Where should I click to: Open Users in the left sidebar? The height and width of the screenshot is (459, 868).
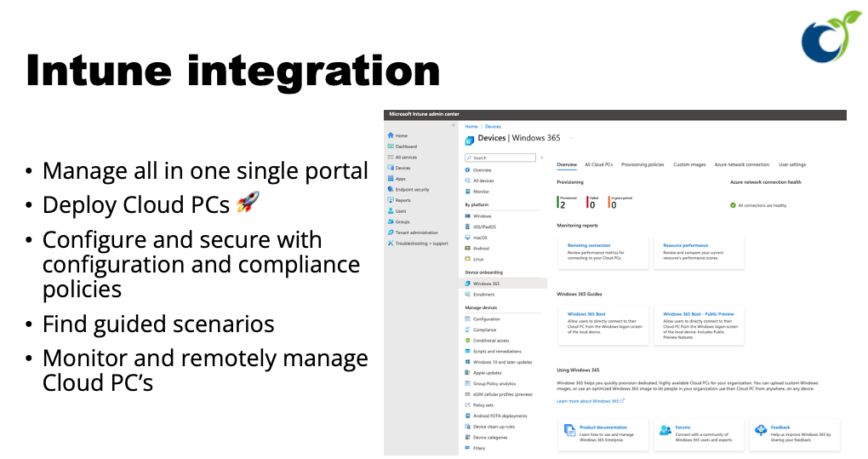point(397,211)
